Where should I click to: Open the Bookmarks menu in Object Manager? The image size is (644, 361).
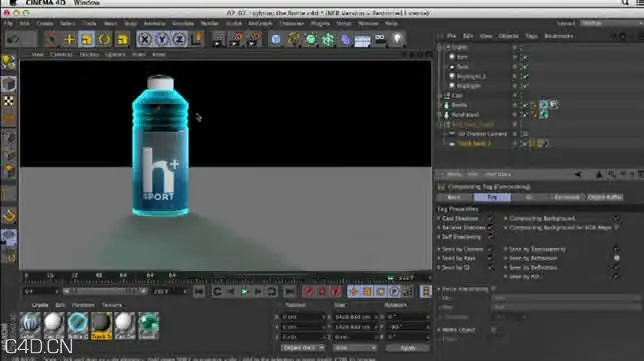559,36
